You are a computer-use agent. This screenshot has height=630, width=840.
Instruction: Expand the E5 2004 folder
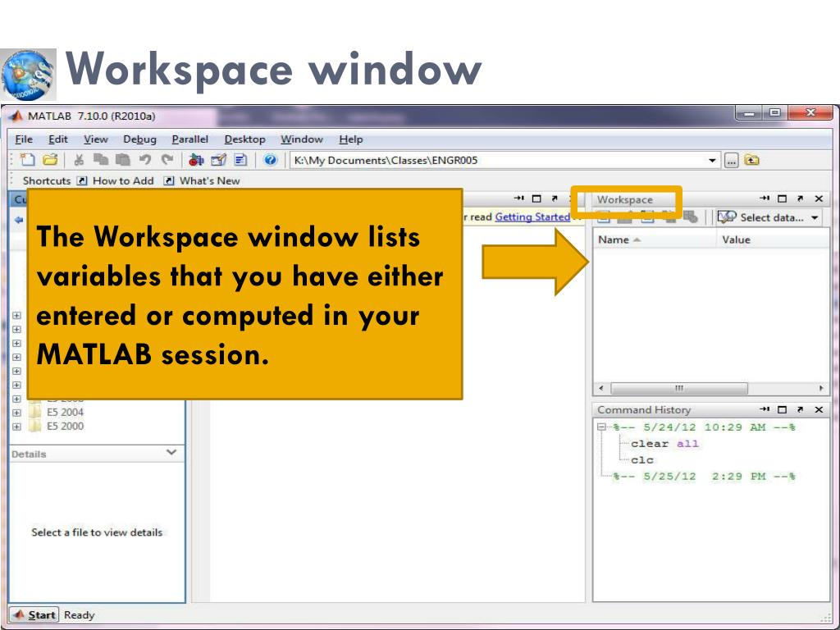pos(16,413)
